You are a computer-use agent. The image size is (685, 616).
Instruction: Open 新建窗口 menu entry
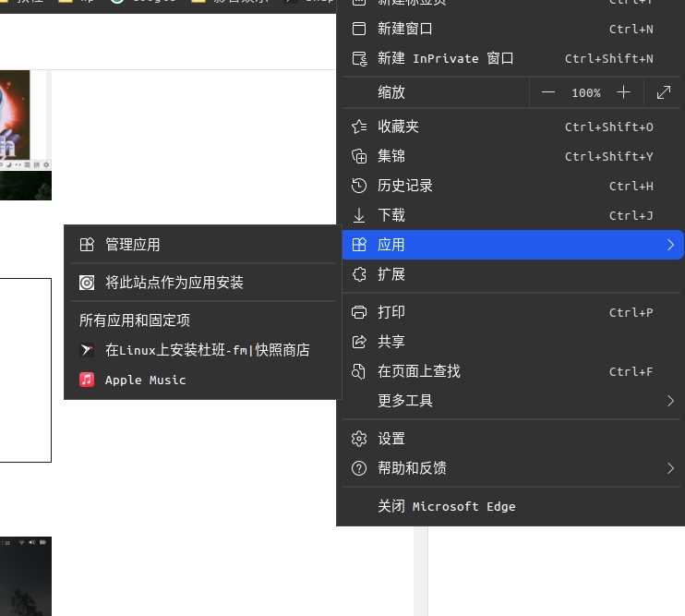(511, 29)
